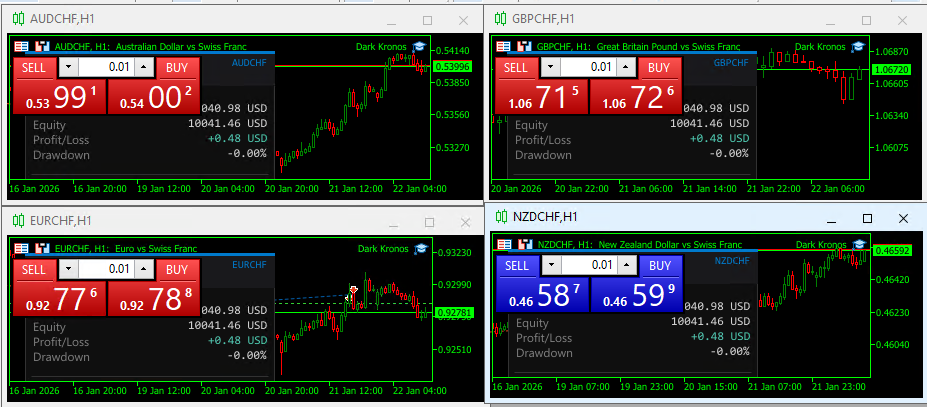Viewport: 927px width, 407px height.
Task: Click Dark Kronos expert hat icon on NZDCHF chart
Action: (x=858, y=245)
